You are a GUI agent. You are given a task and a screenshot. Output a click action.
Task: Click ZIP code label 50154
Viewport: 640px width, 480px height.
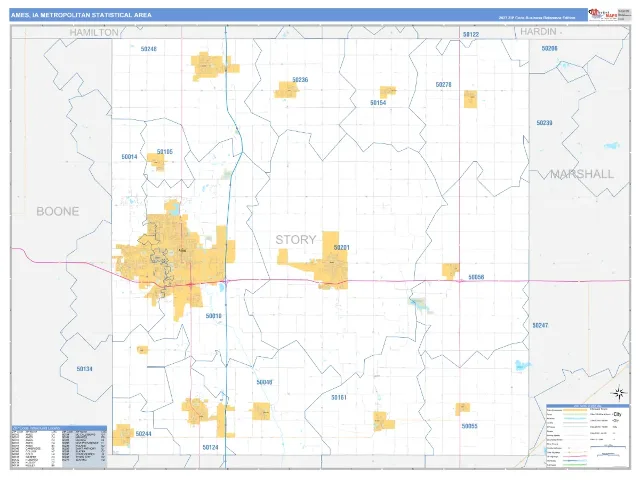click(x=378, y=103)
